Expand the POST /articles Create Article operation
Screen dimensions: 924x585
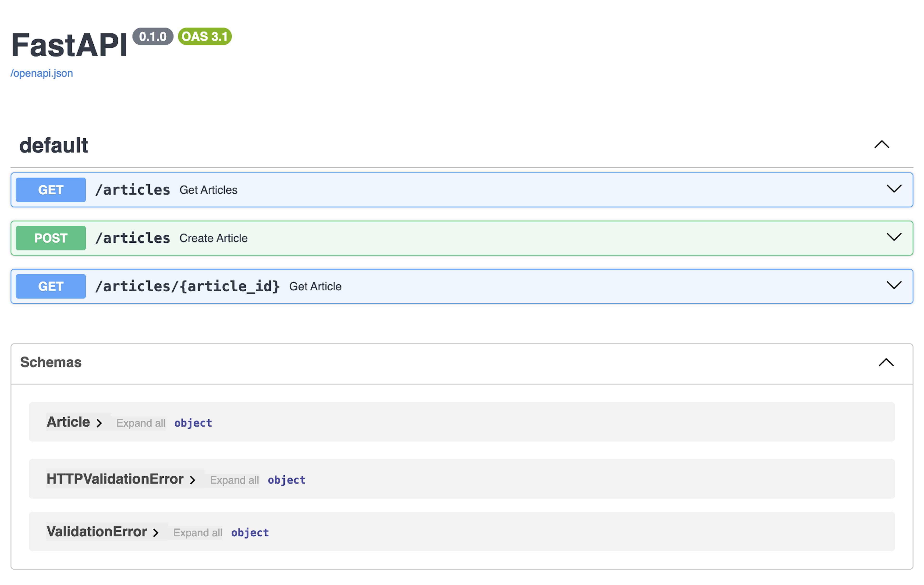coord(894,237)
